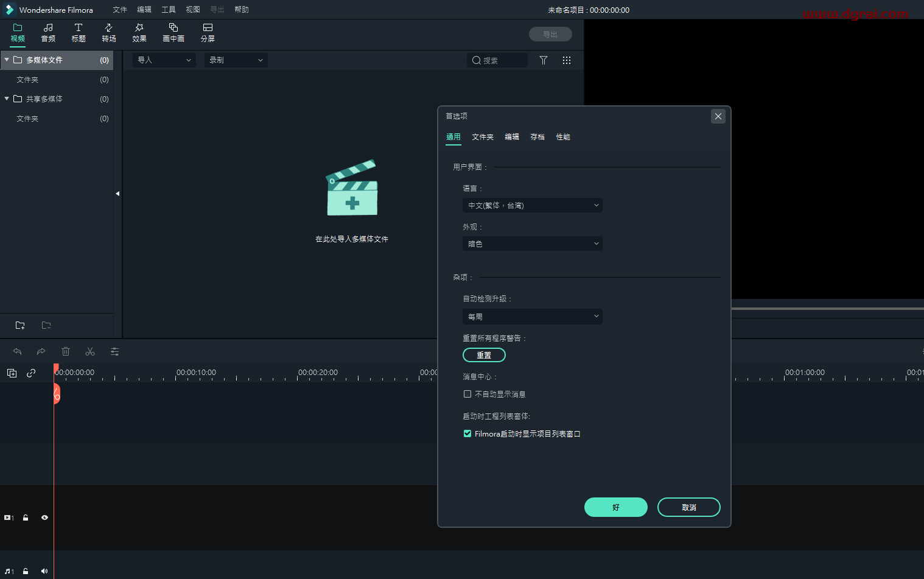Viewport: 924px width, 579px height.
Task: Click 取消 to cancel preferences
Action: (689, 507)
